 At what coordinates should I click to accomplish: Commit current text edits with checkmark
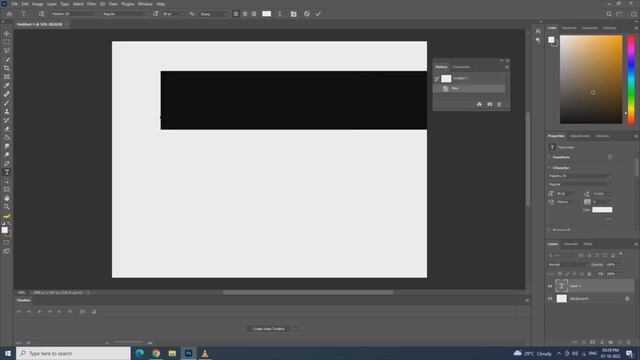[318, 14]
